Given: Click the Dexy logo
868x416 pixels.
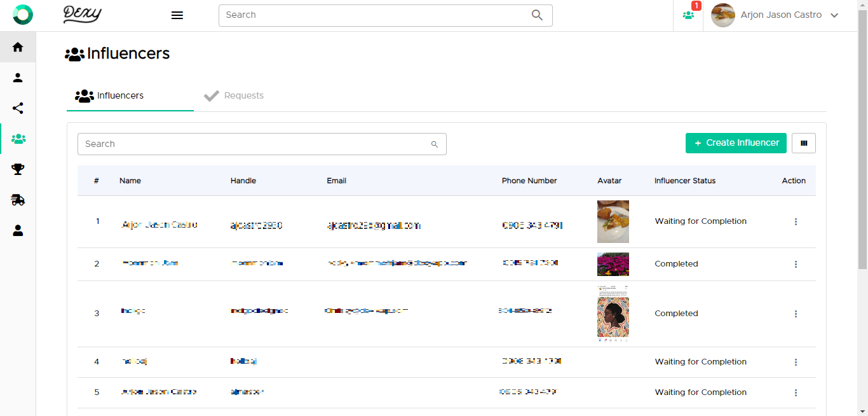Looking at the screenshot, I should 83,15.
